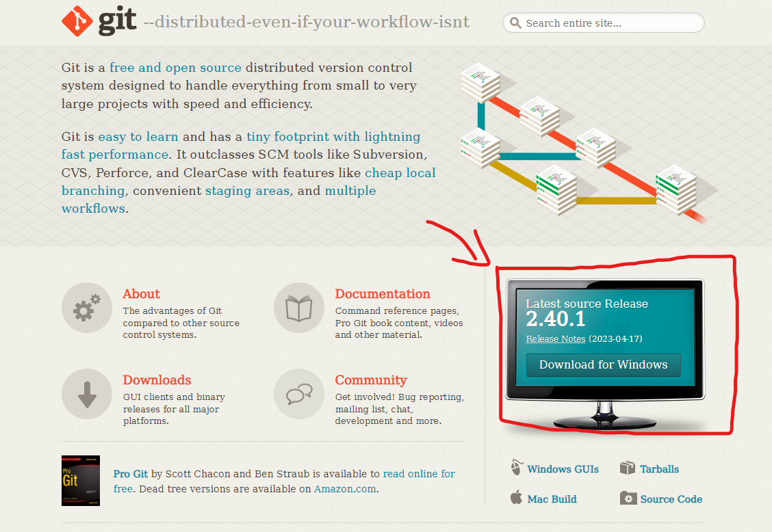Screen dimensions: 772x532
Task: Click the Community speech bubbles icon
Action: [x=299, y=394]
